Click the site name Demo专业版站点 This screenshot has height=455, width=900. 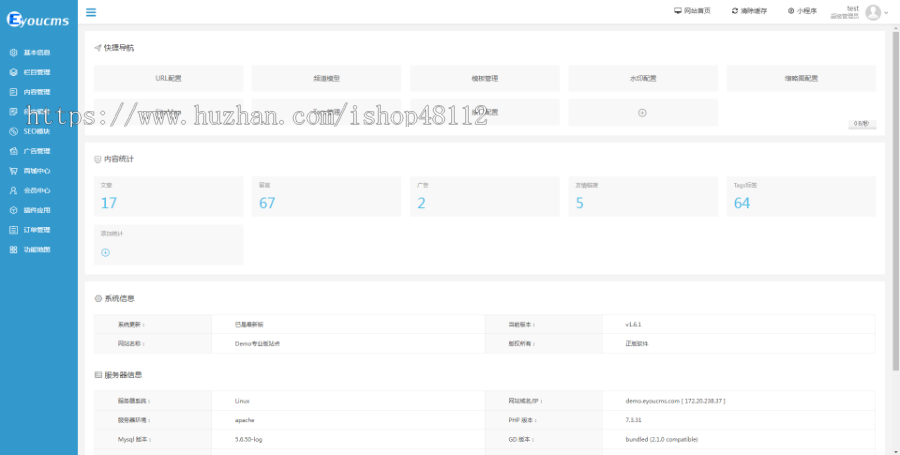[257, 344]
